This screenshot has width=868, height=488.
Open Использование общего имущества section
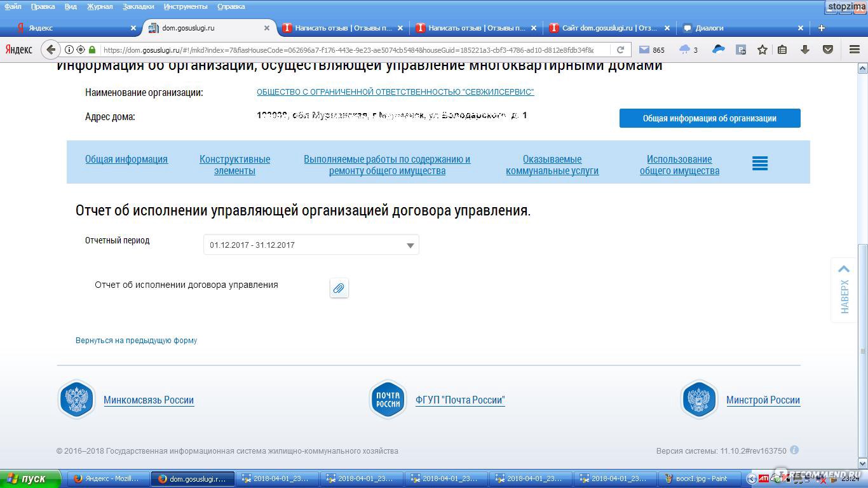679,165
